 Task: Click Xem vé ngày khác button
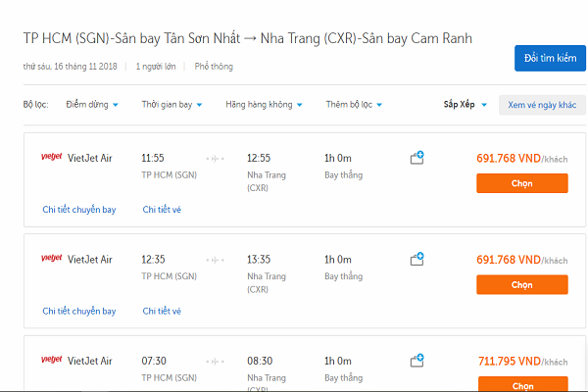542,105
